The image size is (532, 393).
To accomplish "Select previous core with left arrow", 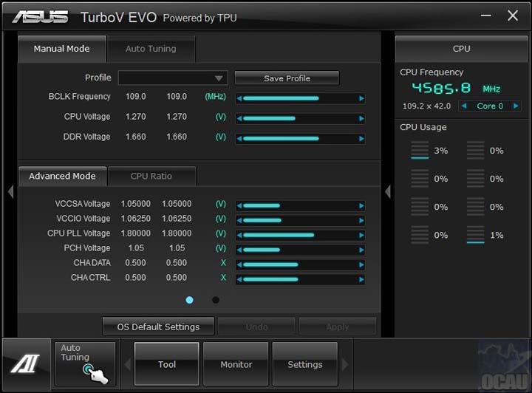I will 464,106.
